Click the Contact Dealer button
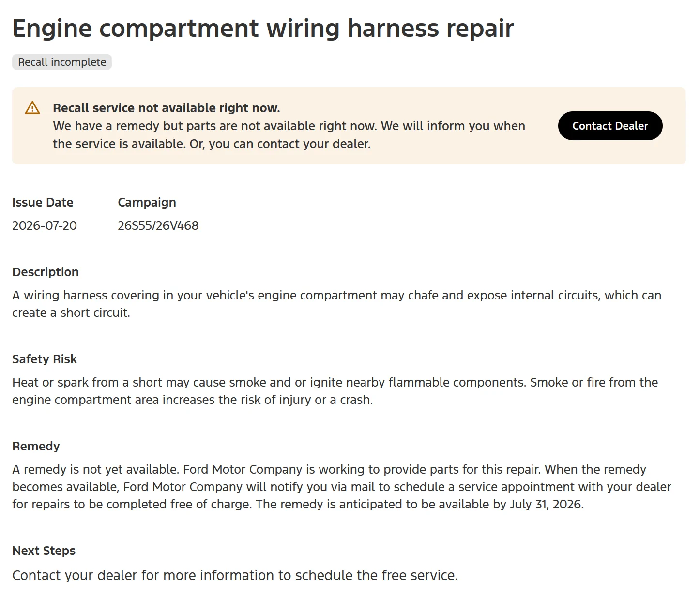 pos(610,126)
